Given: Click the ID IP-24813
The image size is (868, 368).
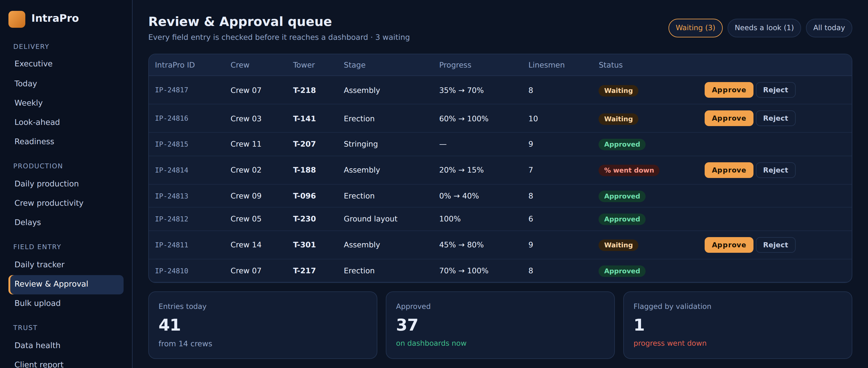Looking at the screenshot, I should click(x=171, y=196).
